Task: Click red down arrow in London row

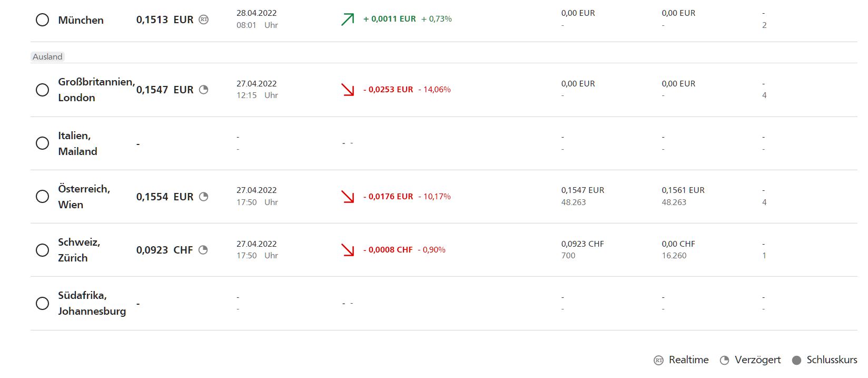Action: tap(348, 90)
